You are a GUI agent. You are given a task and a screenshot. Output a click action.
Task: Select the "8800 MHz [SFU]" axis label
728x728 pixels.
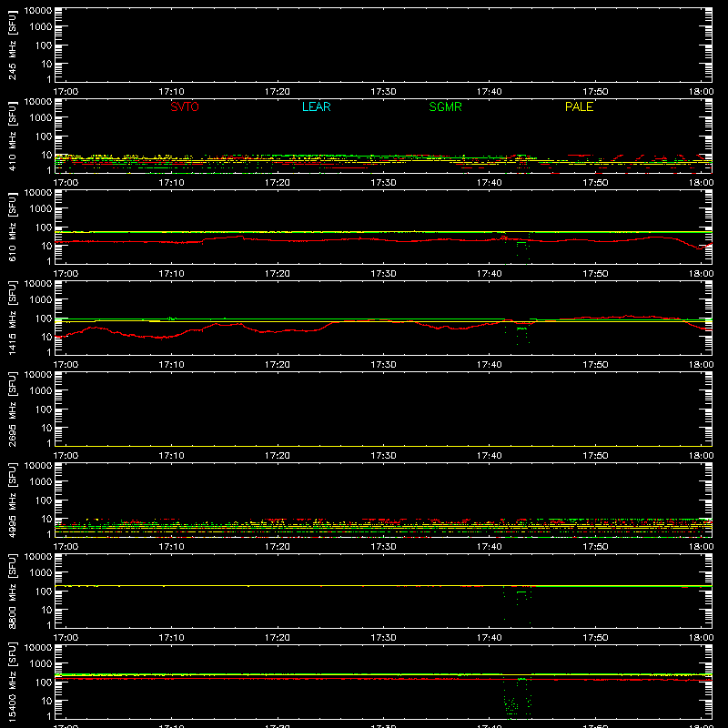[12, 591]
